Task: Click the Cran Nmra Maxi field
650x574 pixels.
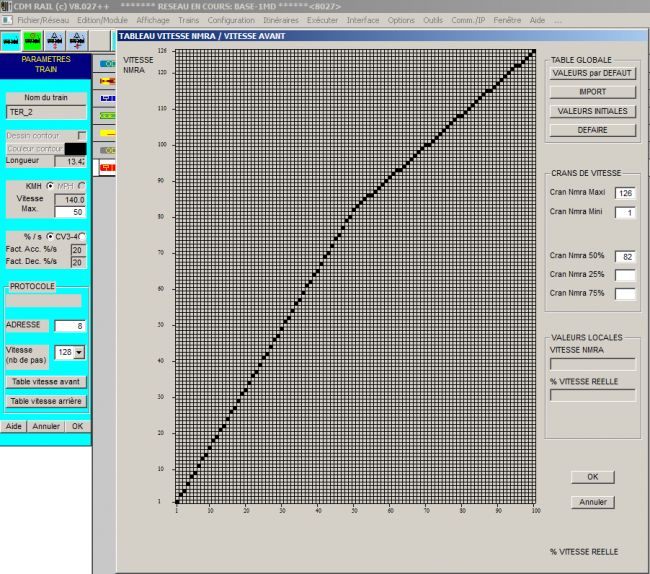Action: tap(625, 193)
